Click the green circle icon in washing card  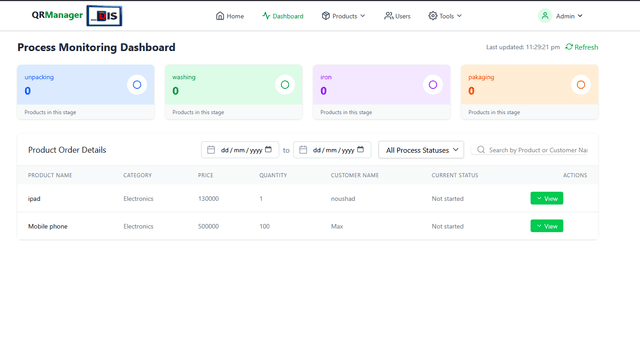[285, 84]
